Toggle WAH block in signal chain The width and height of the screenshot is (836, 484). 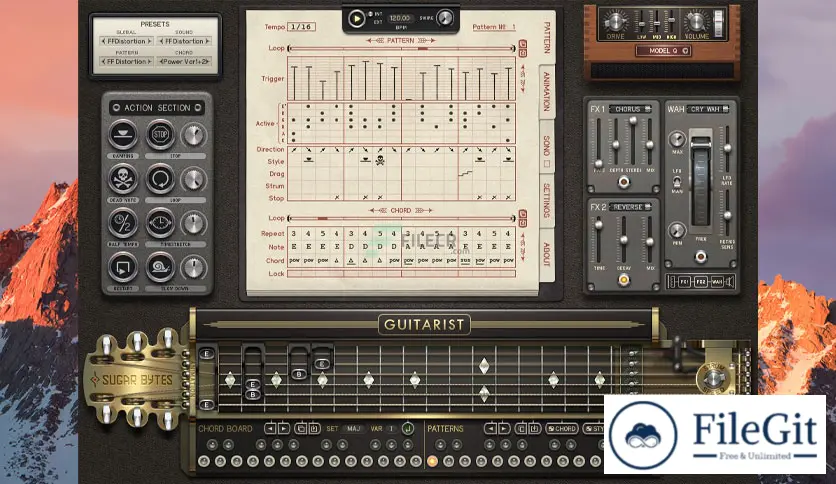(717, 281)
